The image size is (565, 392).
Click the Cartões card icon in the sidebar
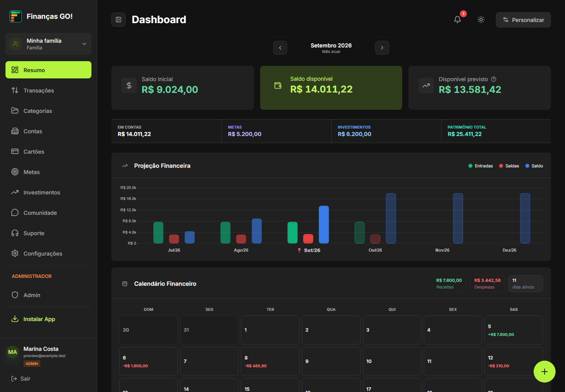click(x=15, y=151)
